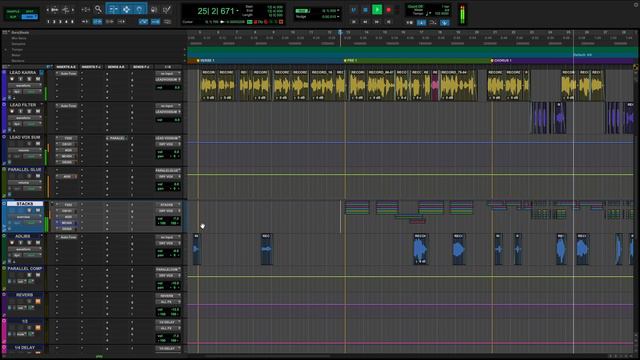Image resolution: width=640 pixels, height=360 pixels.
Task: Click the I/O column header
Action: 168,67
